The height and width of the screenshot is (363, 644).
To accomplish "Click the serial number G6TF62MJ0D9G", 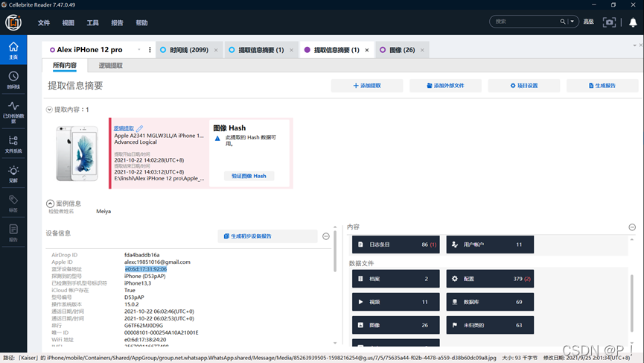I will (144, 325).
